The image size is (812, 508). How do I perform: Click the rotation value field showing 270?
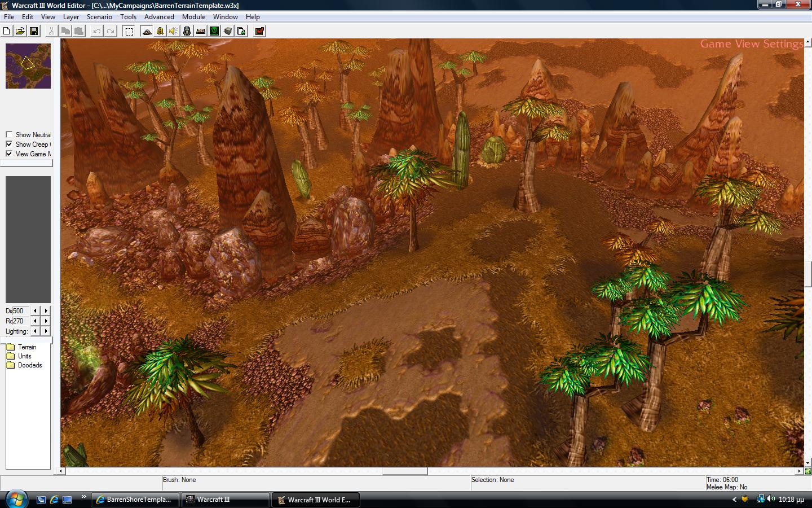(20, 321)
